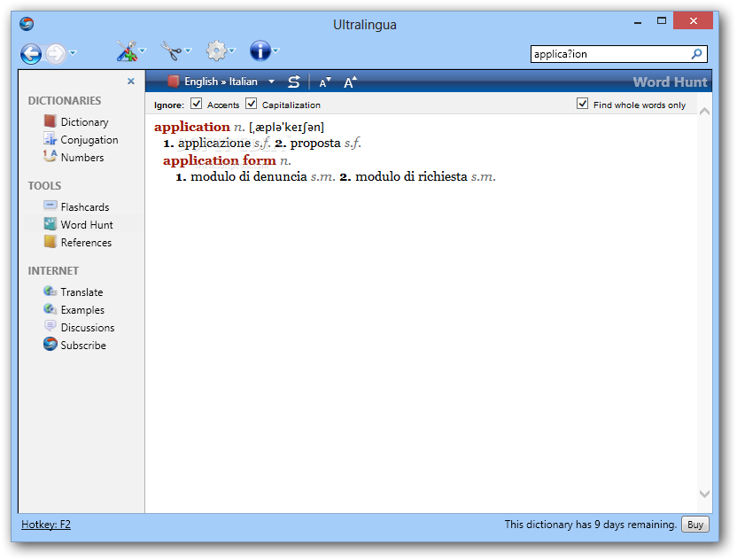
Task: Maximize the Ultralingua window
Action: pyautogui.click(x=662, y=20)
